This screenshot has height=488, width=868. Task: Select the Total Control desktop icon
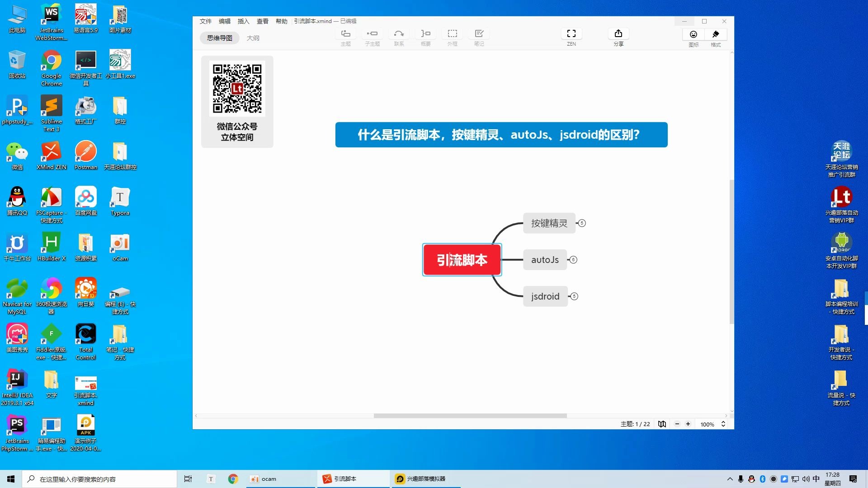click(x=86, y=342)
